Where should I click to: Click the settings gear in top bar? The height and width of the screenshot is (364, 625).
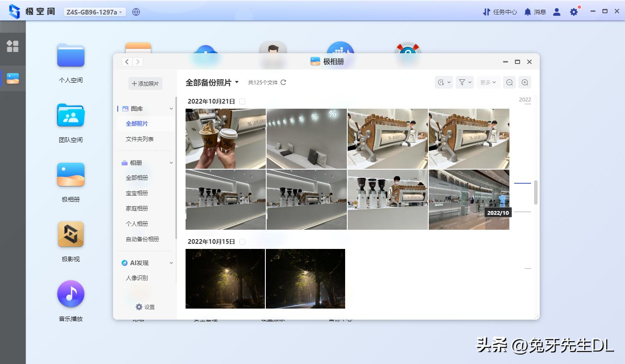(x=574, y=12)
